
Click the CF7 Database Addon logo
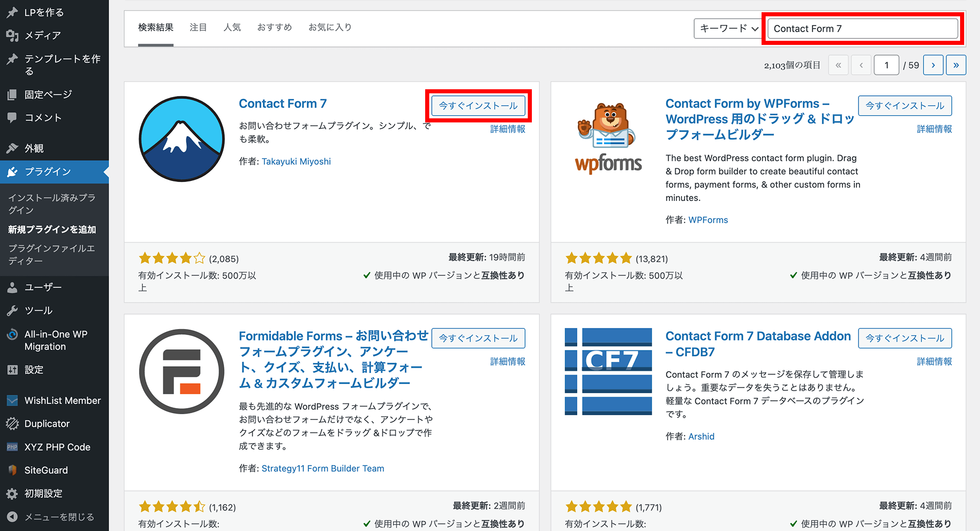click(x=608, y=371)
